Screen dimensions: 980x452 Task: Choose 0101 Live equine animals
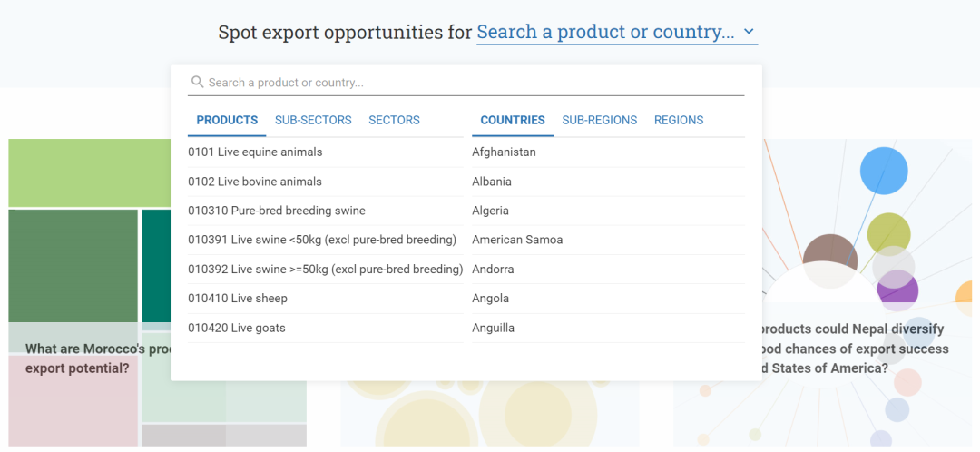pos(255,152)
